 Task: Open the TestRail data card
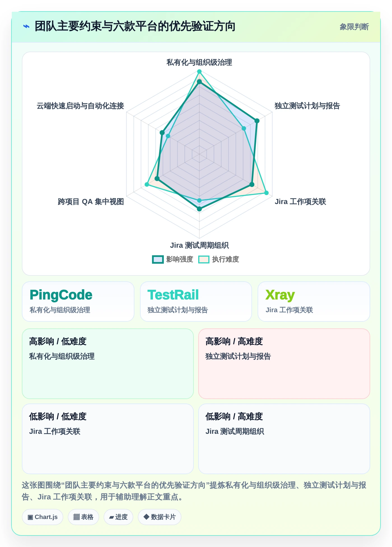coord(196,302)
